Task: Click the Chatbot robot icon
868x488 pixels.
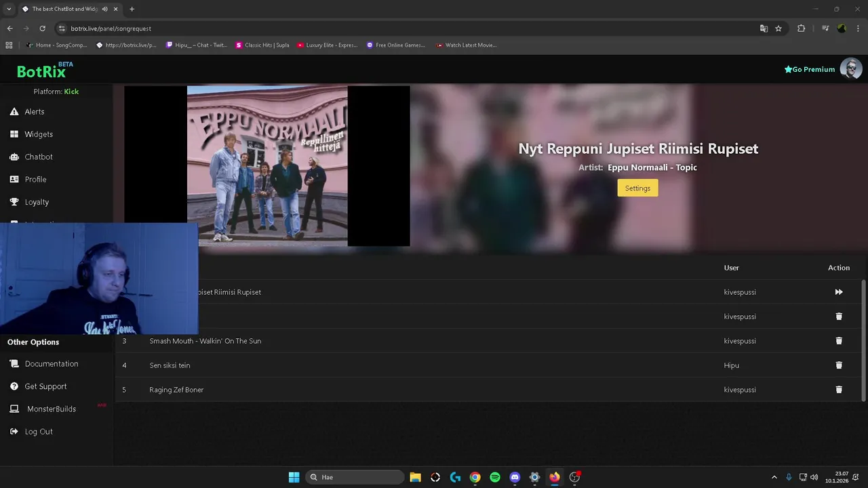Action: 14,157
